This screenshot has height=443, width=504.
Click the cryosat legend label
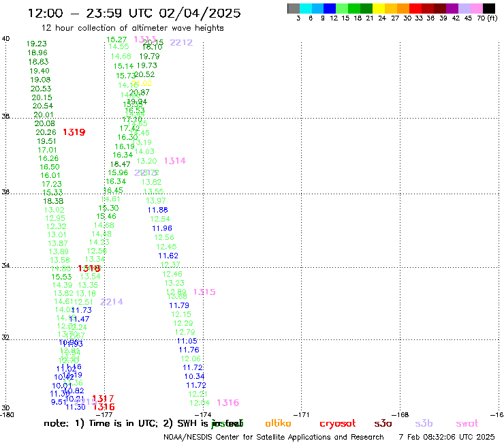pos(338,423)
